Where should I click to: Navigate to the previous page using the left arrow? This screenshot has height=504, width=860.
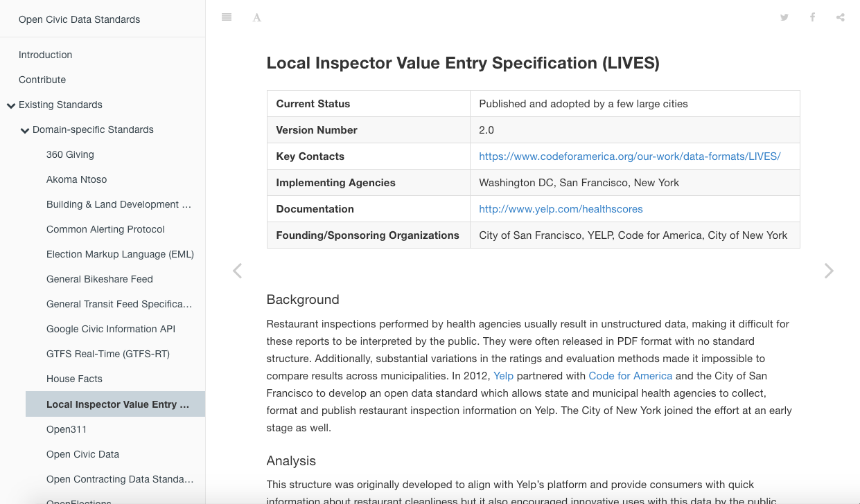[237, 271]
